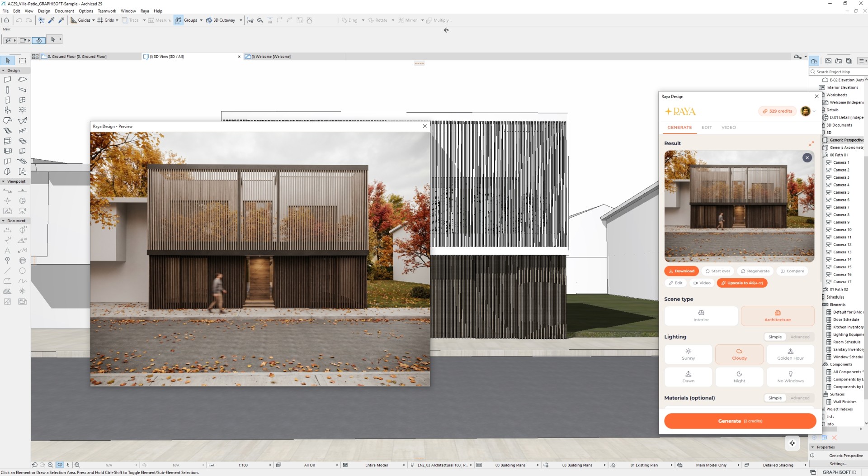This screenshot has width=868, height=476.
Task: Select the Wall tool
Action: point(8,80)
